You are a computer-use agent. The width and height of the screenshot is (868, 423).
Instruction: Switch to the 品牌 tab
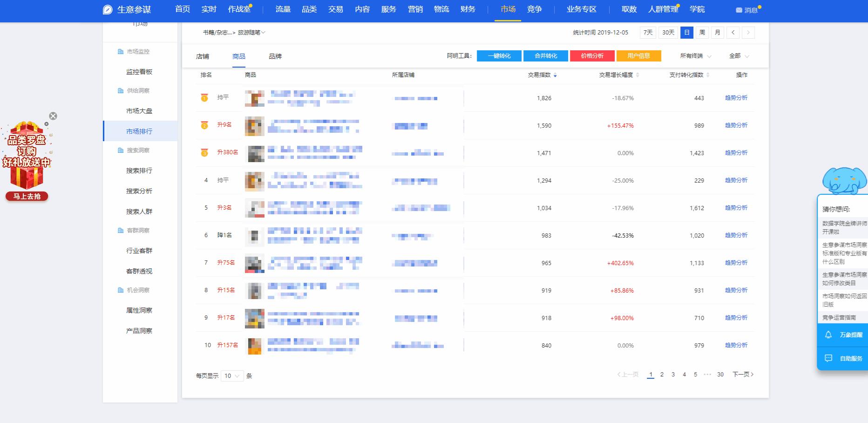coord(275,56)
